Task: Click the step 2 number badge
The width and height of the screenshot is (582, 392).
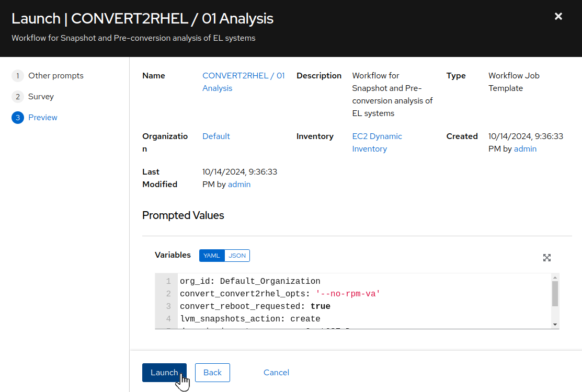Action: point(17,96)
